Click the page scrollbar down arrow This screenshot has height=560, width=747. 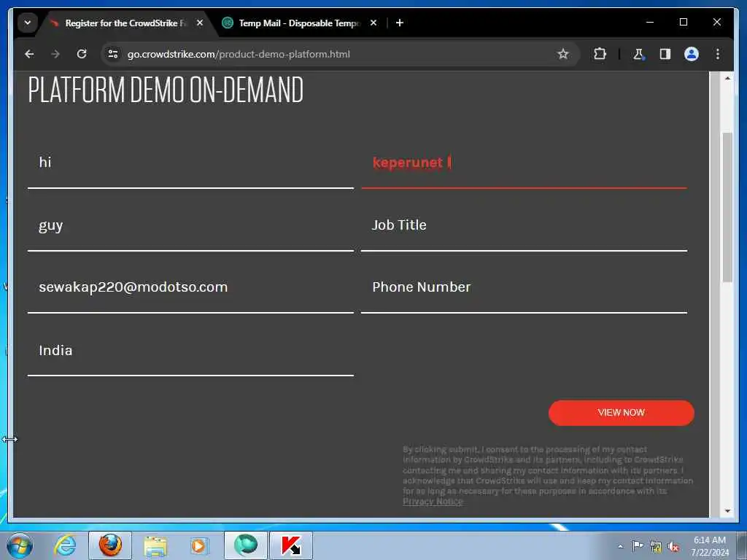coord(727,511)
